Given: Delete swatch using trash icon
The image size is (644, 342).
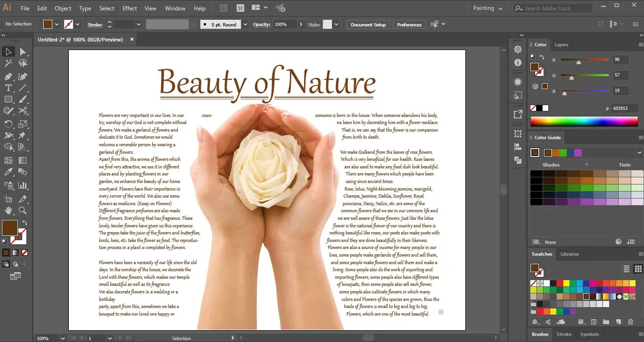Looking at the screenshot, I should 630,322.
